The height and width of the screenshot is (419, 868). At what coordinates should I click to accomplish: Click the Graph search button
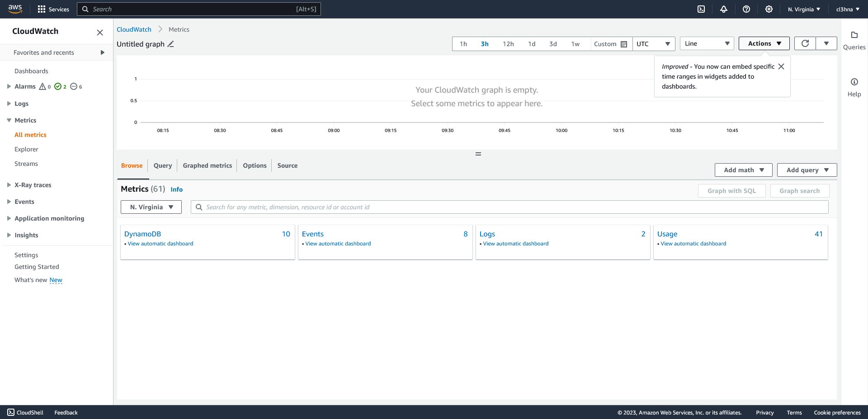click(x=799, y=191)
